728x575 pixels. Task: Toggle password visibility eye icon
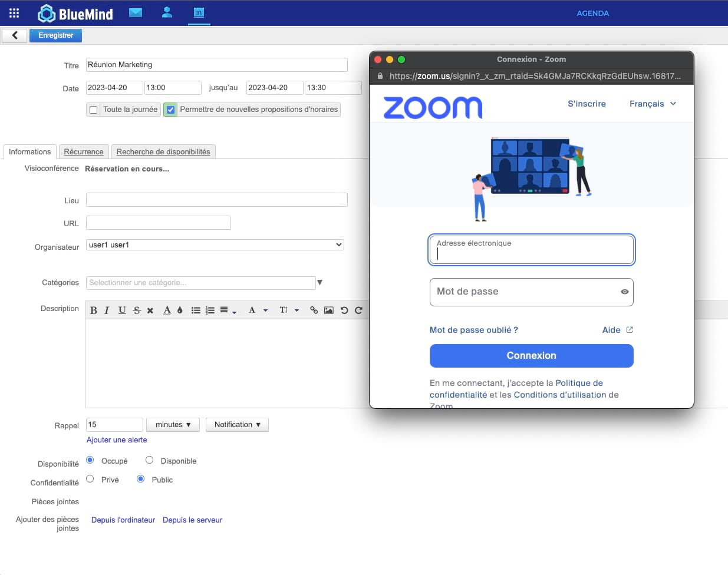[625, 292]
